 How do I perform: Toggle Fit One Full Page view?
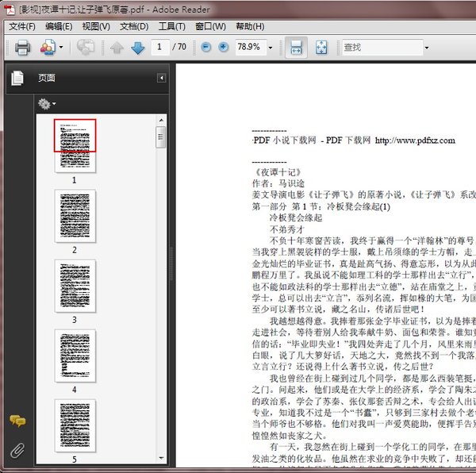321,48
